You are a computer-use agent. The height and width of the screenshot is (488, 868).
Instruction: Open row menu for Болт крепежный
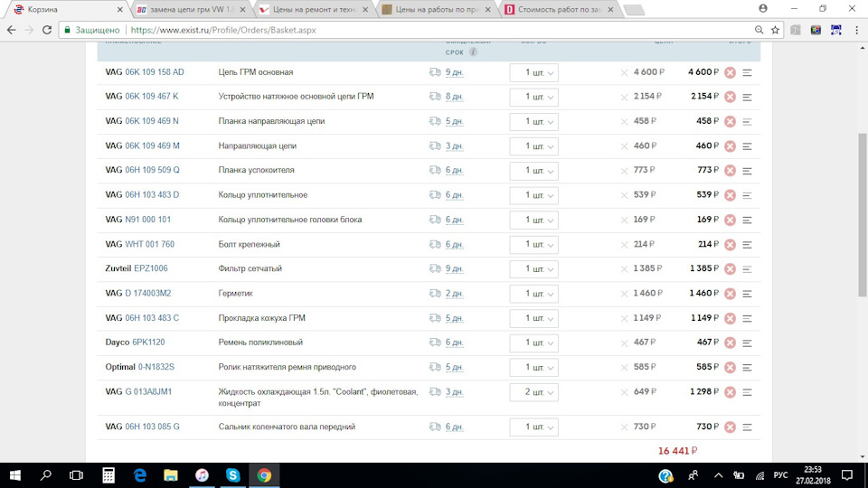pyautogui.click(x=748, y=245)
